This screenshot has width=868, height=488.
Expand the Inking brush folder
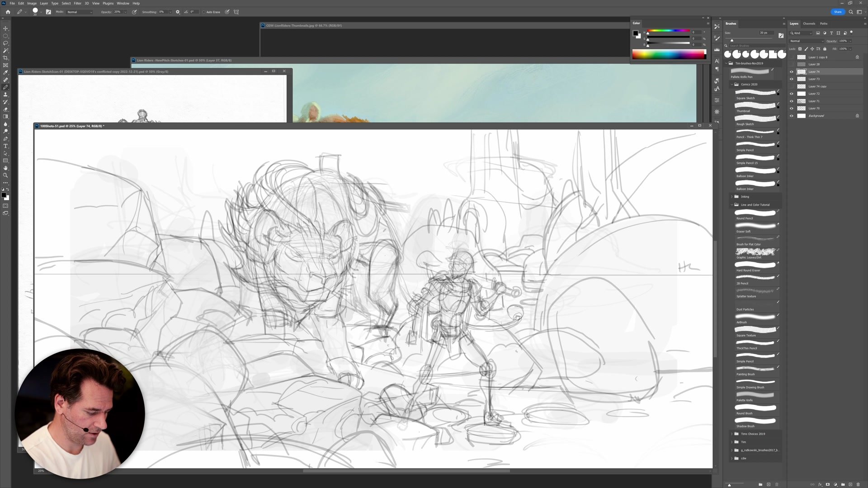(732, 197)
